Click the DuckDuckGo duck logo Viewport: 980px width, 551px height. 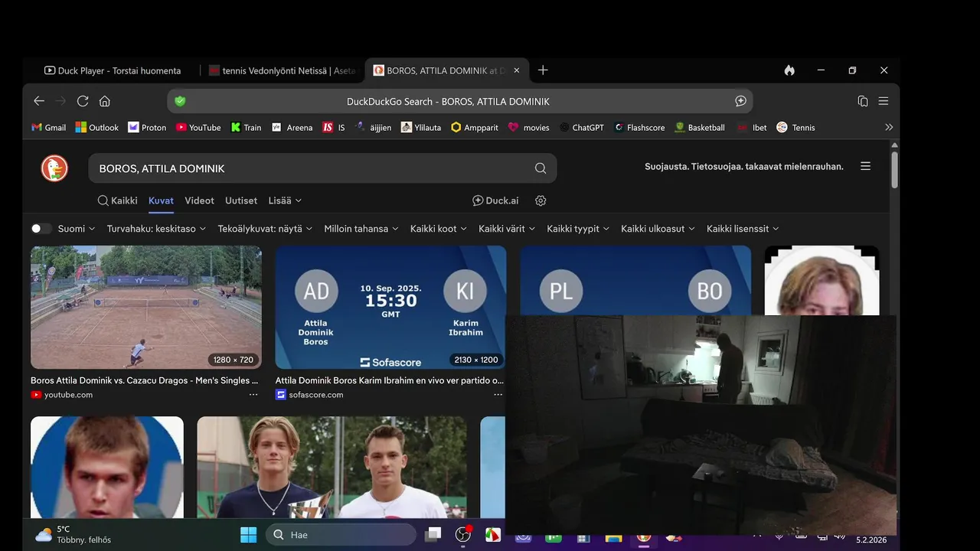tap(54, 168)
